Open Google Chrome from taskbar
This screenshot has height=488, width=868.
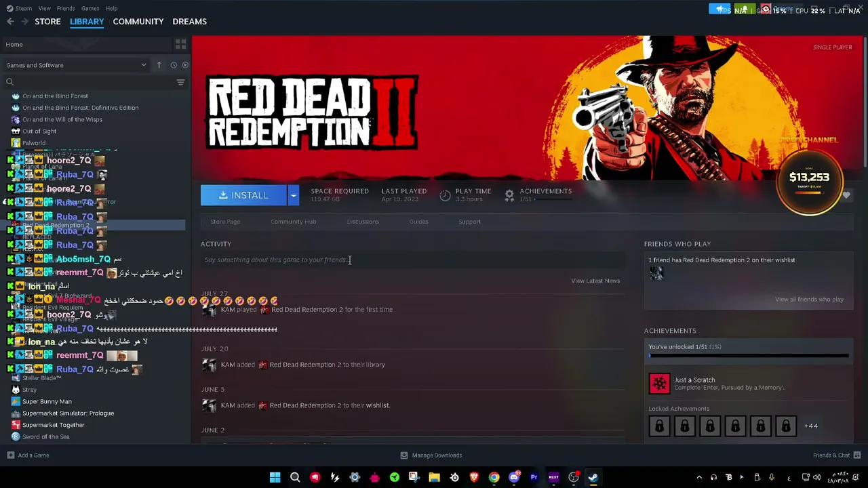(494, 477)
